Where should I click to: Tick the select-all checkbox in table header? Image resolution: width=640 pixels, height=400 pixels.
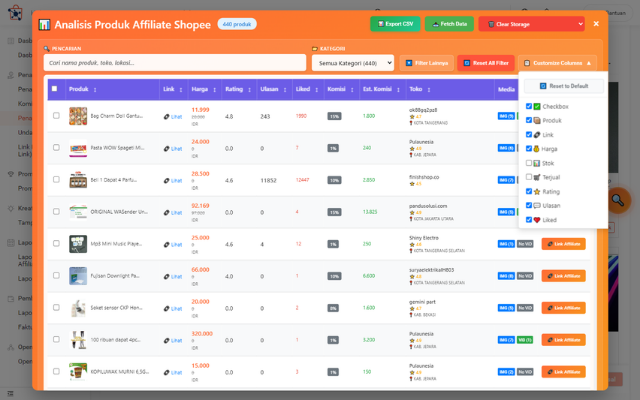point(55,89)
